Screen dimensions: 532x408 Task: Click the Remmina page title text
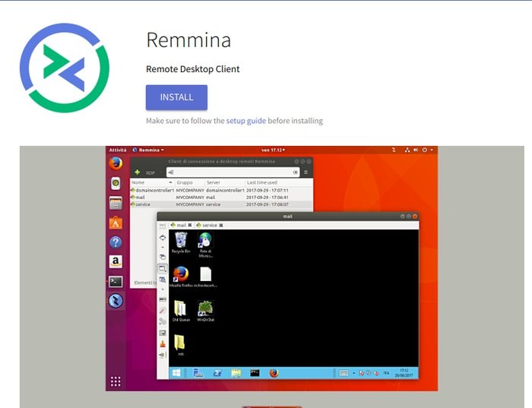(x=188, y=40)
